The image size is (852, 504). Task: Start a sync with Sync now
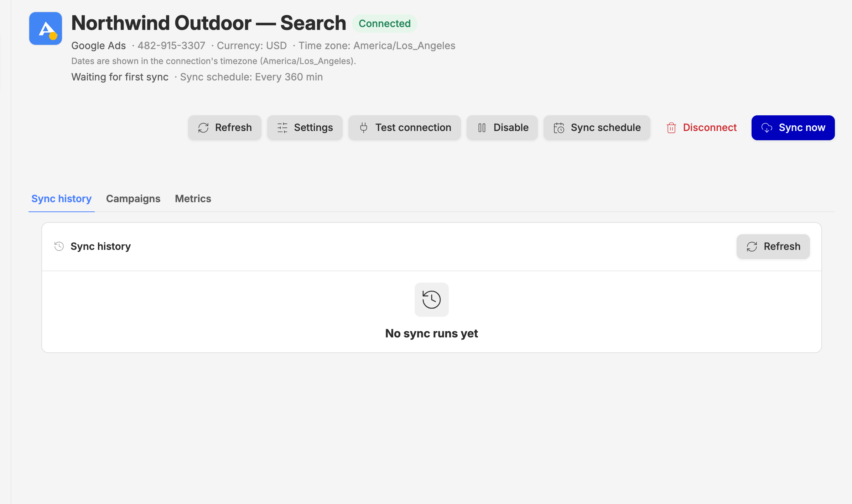[793, 128]
